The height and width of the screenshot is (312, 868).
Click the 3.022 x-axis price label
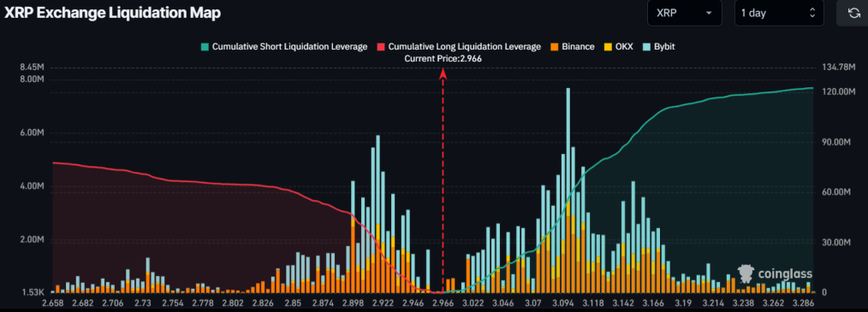473,303
